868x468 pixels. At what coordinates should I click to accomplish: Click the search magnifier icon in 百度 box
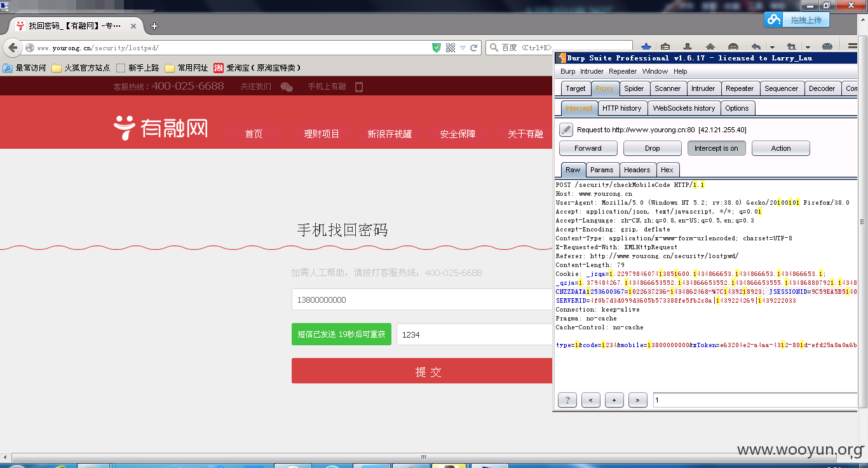tap(494, 48)
